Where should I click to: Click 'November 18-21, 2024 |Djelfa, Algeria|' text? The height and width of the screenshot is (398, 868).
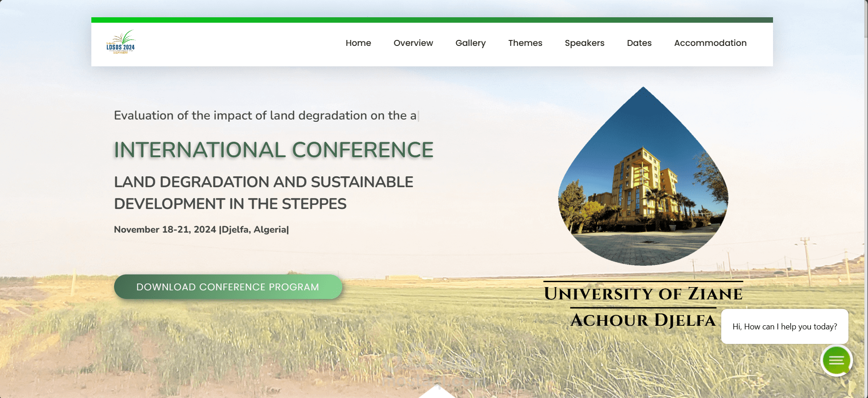201,229
